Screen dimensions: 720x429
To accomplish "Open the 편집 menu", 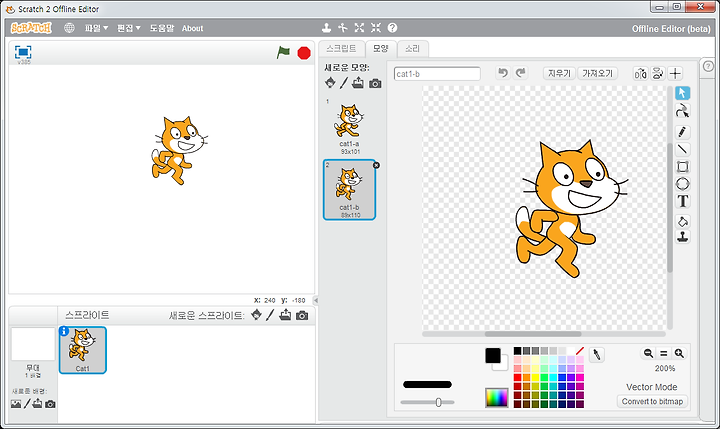I will click(x=129, y=28).
